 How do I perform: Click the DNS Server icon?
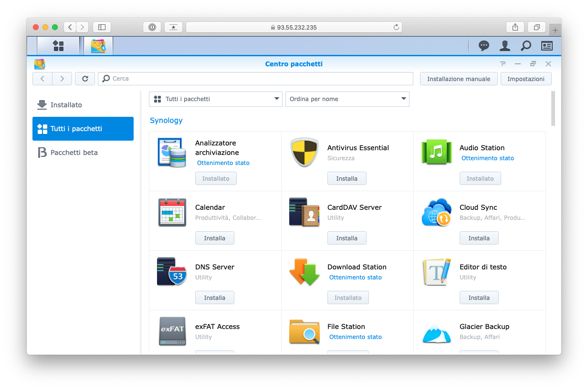[x=172, y=271]
